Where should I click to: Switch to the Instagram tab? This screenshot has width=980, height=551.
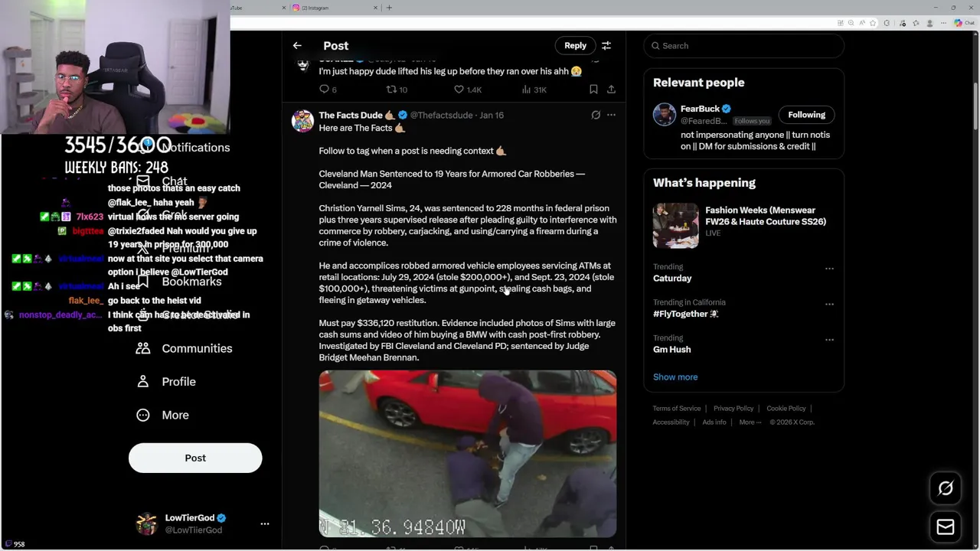pos(335,8)
